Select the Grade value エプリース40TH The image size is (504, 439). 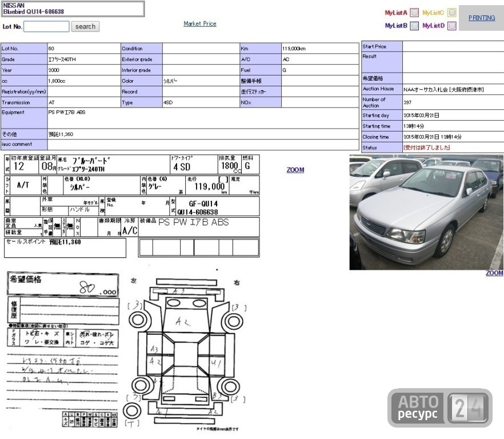pyautogui.click(x=62, y=59)
